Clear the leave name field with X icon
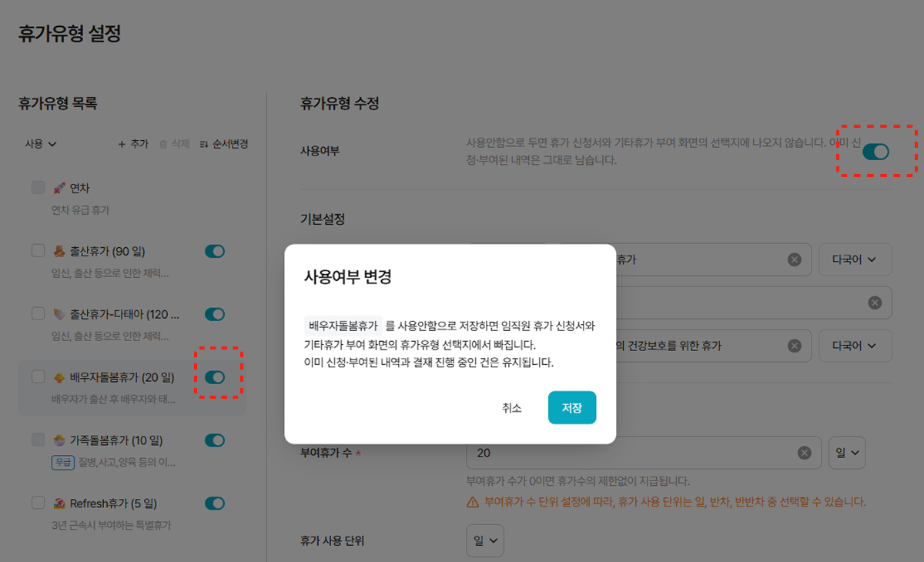Viewport: 924px width, 562px height. (x=795, y=259)
